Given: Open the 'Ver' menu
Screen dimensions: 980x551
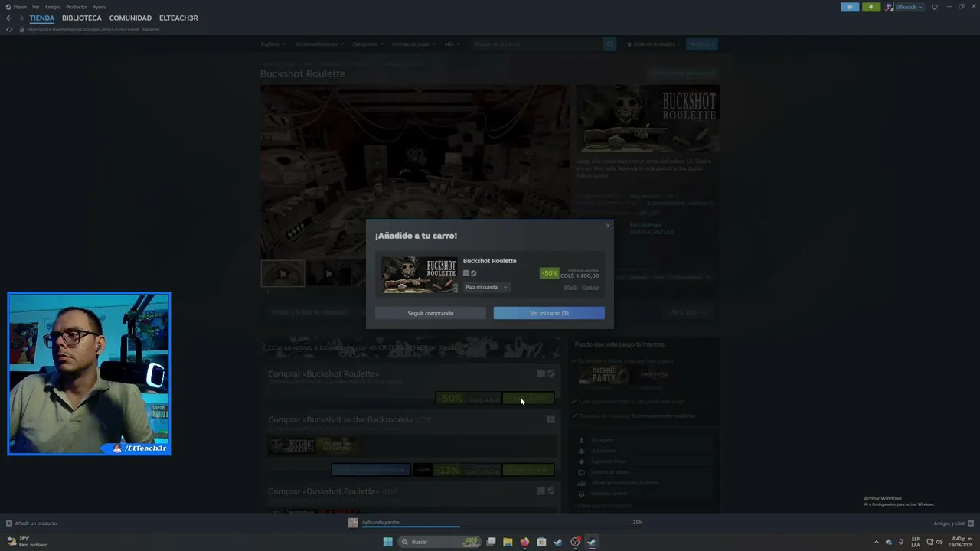Looking at the screenshot, I should tap(35, 7).
